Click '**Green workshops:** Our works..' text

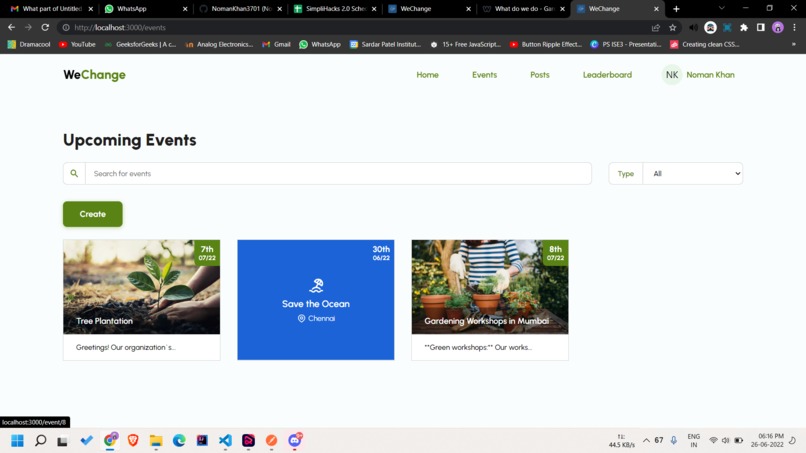pos(478,347)
